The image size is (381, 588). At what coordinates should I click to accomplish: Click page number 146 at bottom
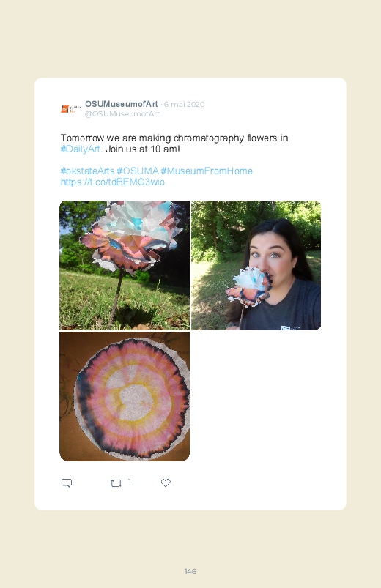click(190, 571)
